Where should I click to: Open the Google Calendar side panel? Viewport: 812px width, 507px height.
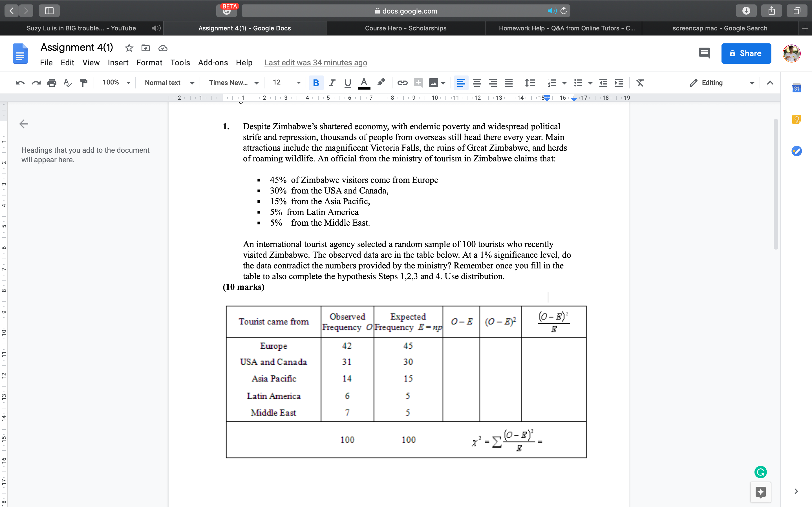coord(797,88)
